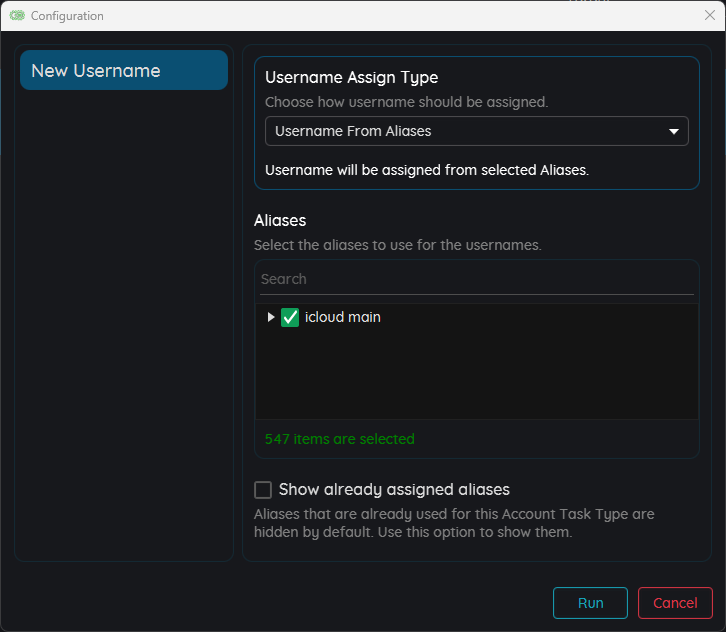Click the hidden-by-default aliases help text
The image size is (726, 632).
(454, 523)
